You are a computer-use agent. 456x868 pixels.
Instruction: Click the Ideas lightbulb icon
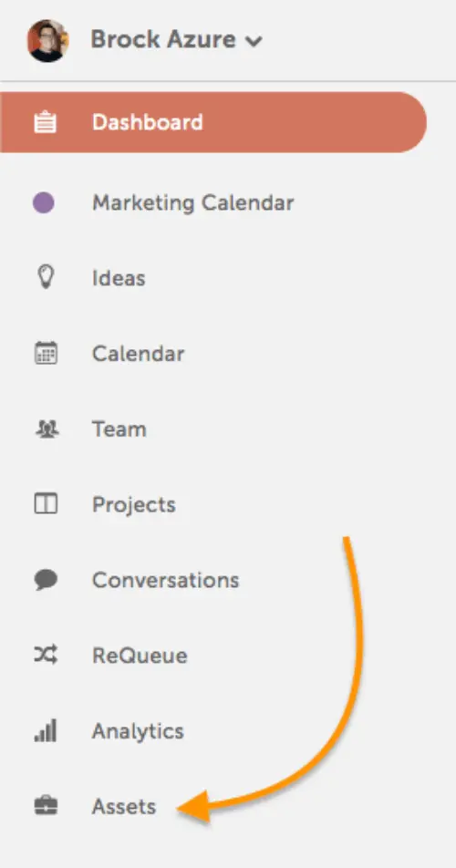(45, 277)
